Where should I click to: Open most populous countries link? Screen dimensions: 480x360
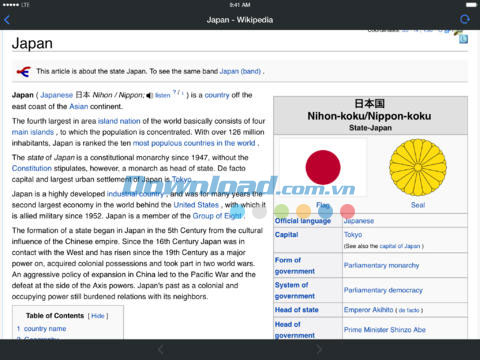(x=194, y=143)
